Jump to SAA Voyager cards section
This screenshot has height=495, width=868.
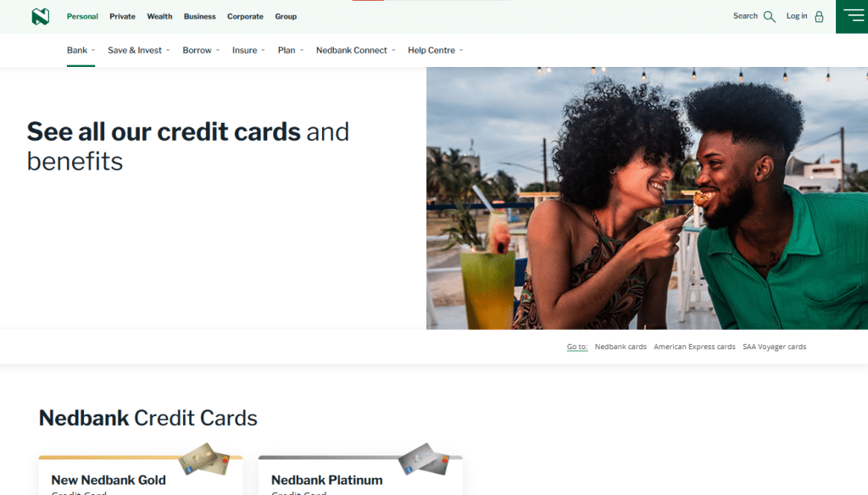[774, 347]
